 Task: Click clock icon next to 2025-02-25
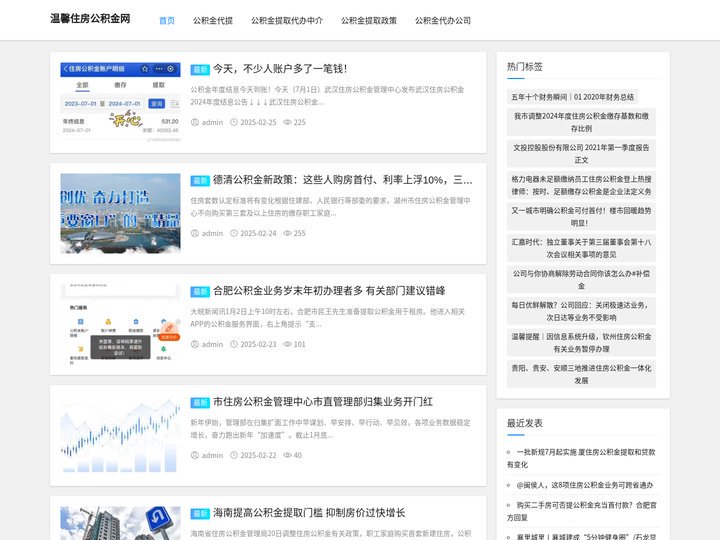pos(234,122)
